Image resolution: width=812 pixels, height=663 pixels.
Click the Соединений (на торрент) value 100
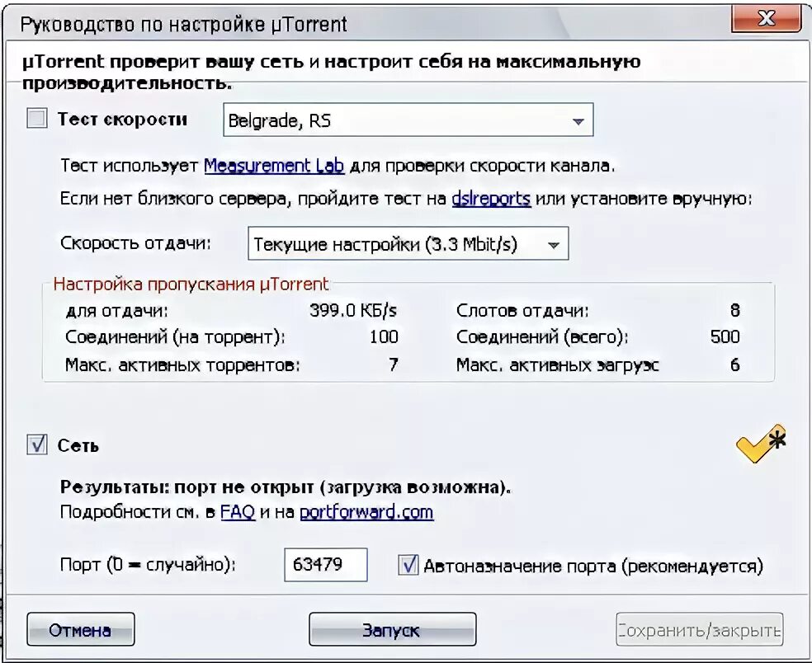(384, 337)
